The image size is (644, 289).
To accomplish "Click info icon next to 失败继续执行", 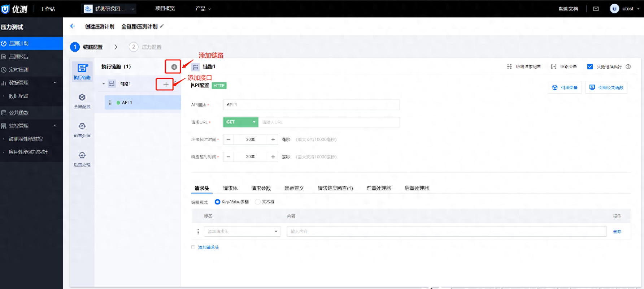I will pos(628,66).
